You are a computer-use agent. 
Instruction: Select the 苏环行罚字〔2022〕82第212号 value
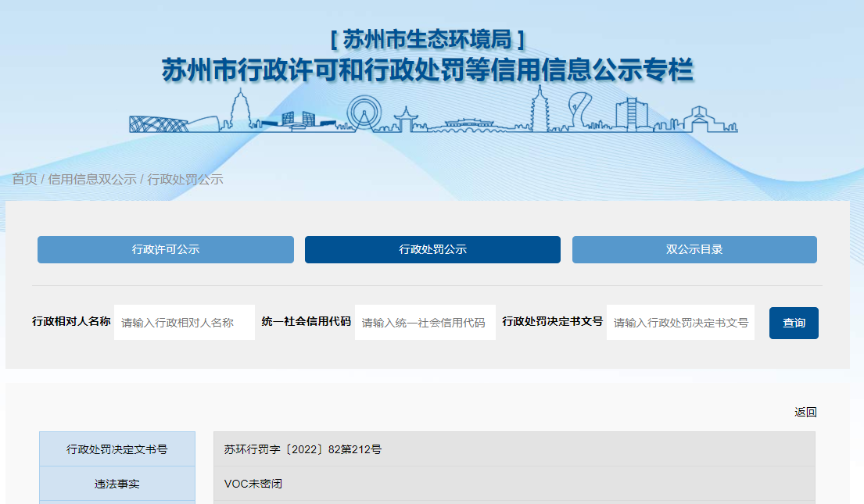coord(303,449)
